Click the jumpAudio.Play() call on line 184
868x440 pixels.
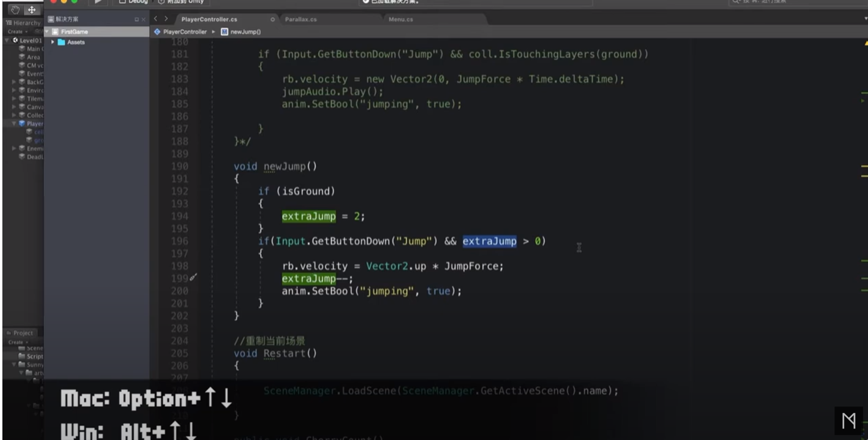click(332, 91)
